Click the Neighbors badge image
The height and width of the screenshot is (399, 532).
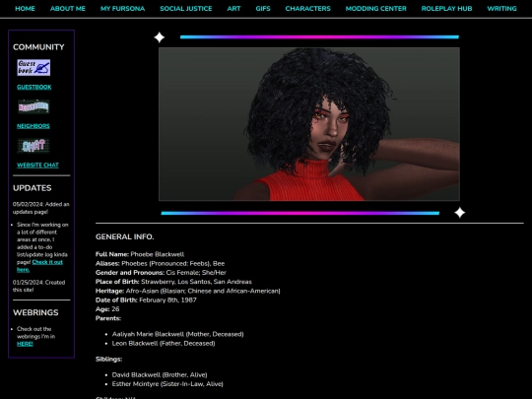coord(33,106)
